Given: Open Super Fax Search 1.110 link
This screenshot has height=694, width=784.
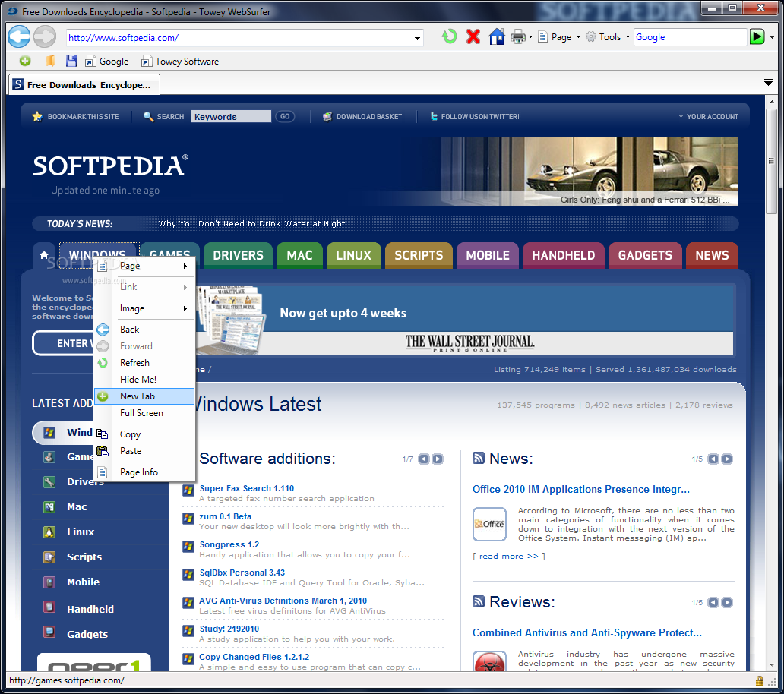Looking at the screenshot, I should [246, 488].
